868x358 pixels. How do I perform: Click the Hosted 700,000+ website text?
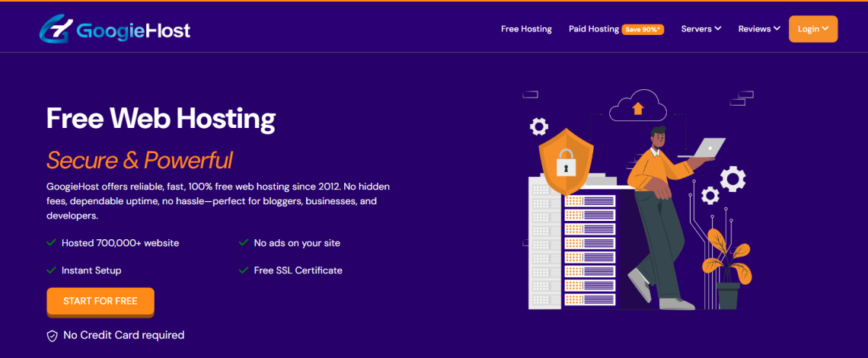120,243
